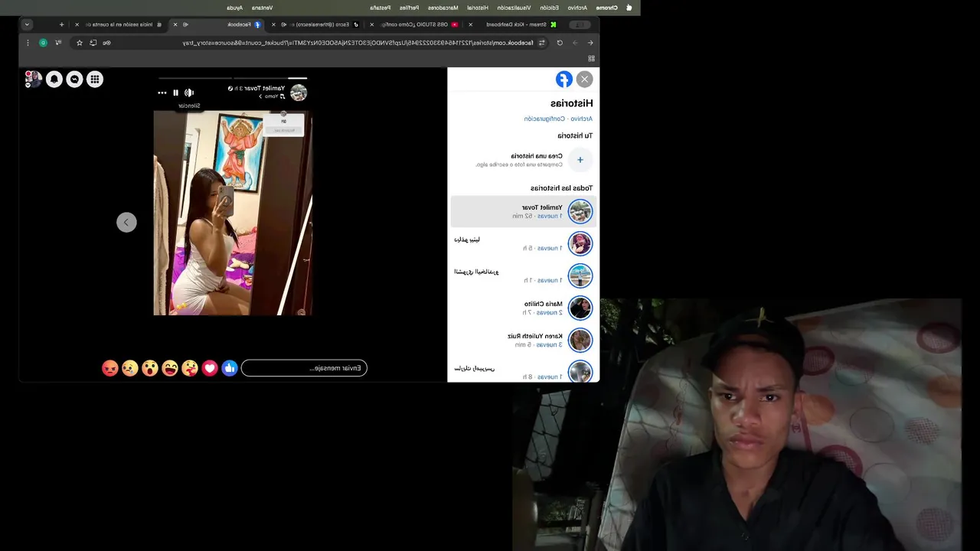The image size is (980, 551).
Task: Open María Chilito's story
Action: coord(523,308)
